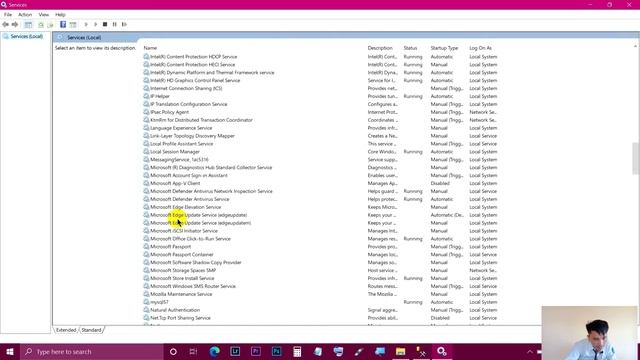
Task: Click the vertical scrollbar thumb of services list
Action: (636, 158)
